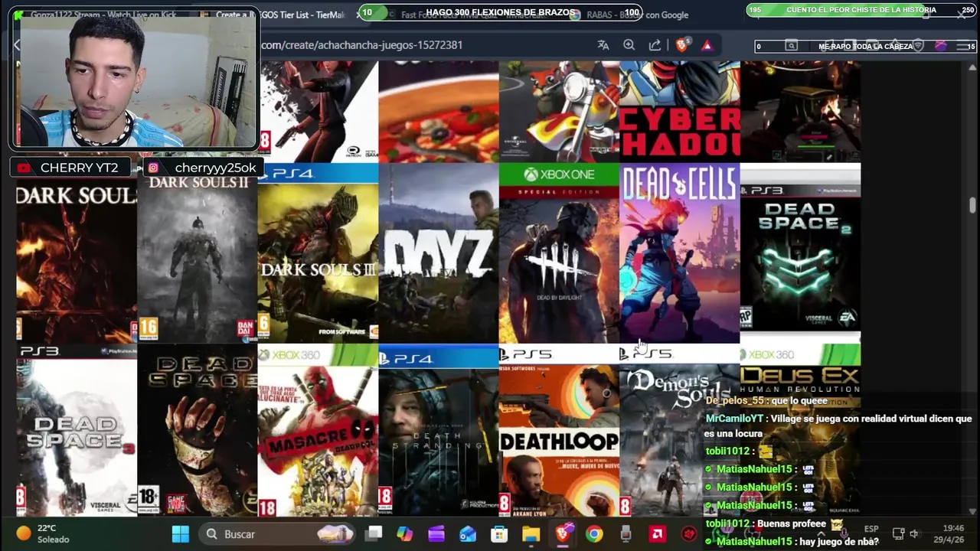Select the Cyber Shadow game cover
This screenshot has height=551, width=980.
tap(680, 112)
